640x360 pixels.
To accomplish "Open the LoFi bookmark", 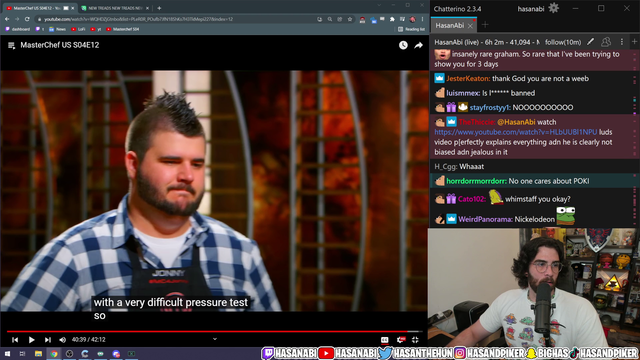I will click(78, 29).
